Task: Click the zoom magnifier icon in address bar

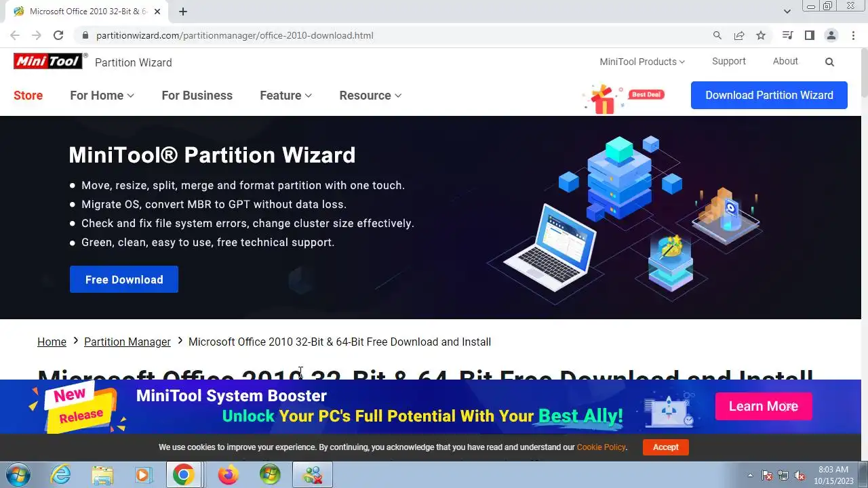Action: click(717, 35)
